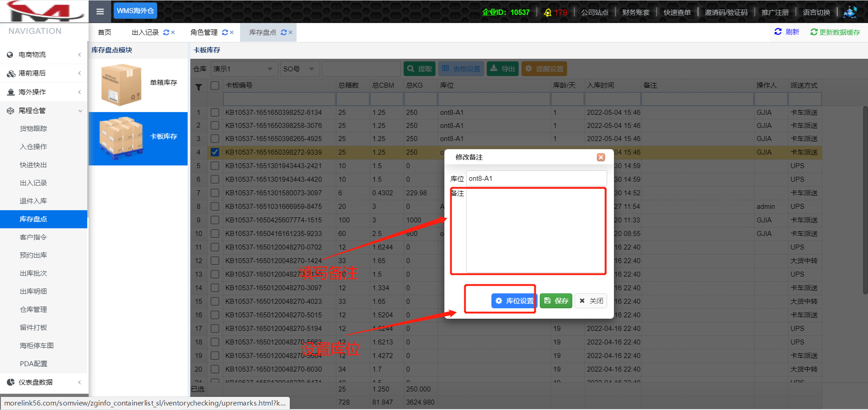This screenshot has height=410, width=868.
Task: Click the green 保存 button in dialog
Action: click(556, 301)
